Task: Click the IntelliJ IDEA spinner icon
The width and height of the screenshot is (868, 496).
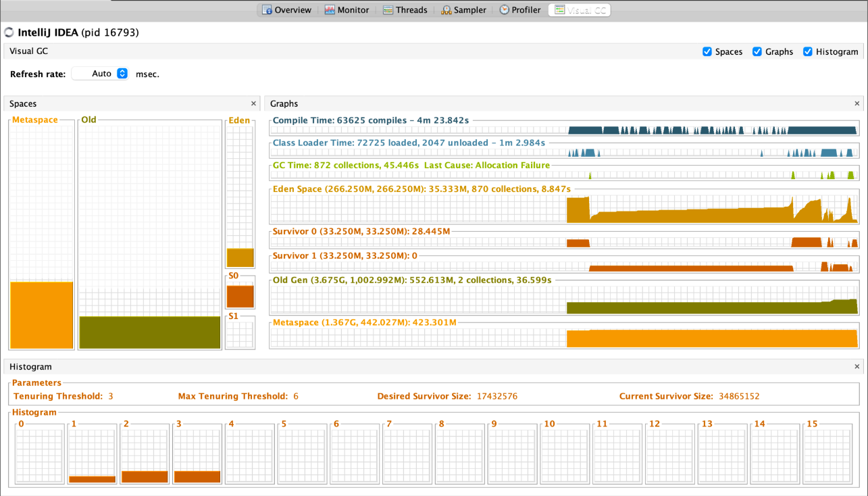Action: pyautogui.click(x=9, y=32)
